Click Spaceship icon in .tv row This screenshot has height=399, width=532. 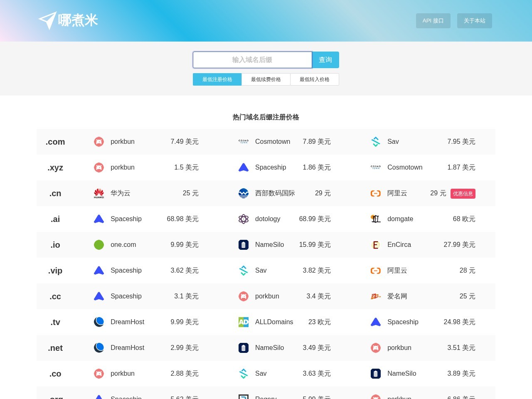pyautogui.click(x=376, y=322)
